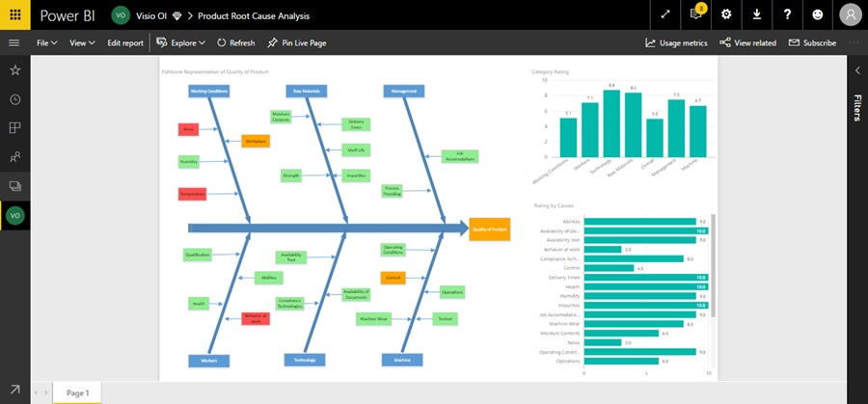This screenshot has height=404, width=868.
Task: Open Apps icon in left sidebar
Action: pyautogui.click(x=14, y=128)
